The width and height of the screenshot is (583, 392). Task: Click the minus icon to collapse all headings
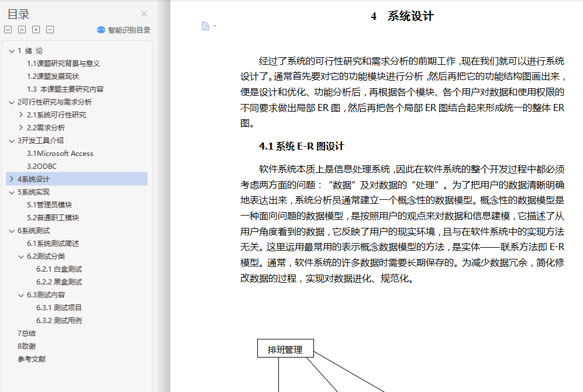click(50, 30)
